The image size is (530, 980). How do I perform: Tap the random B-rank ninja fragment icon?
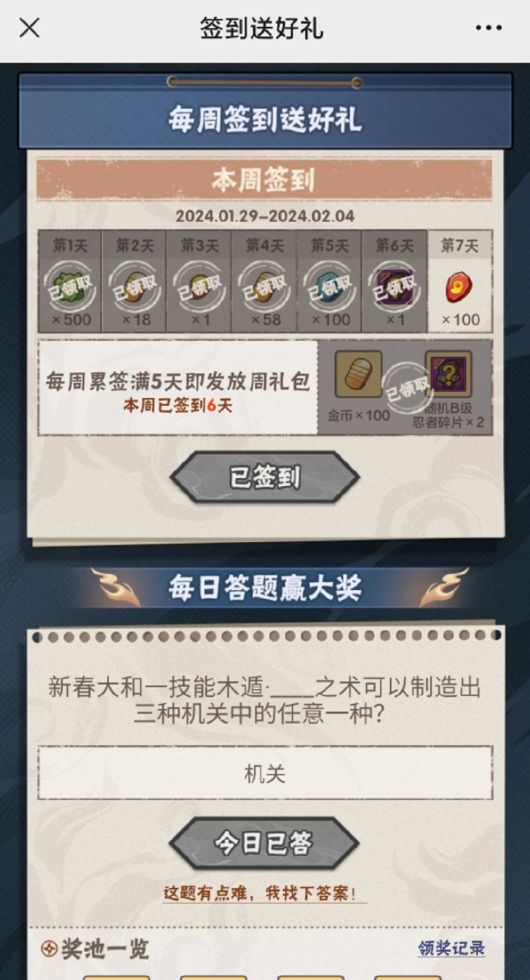click(x=448, y=374)
